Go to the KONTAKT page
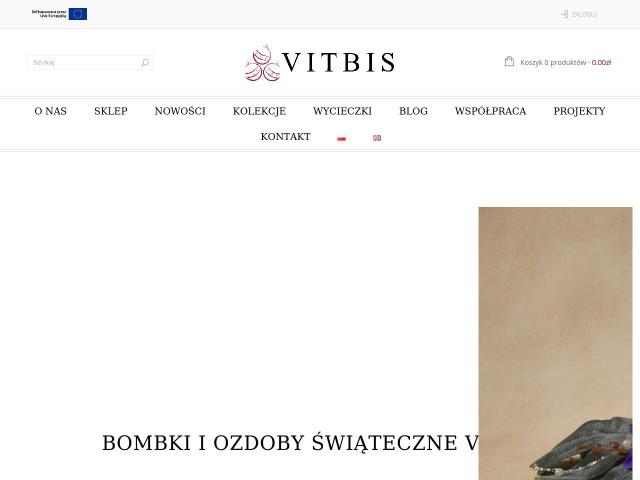Viewport: 640px width, 480px height. point(286,137)
